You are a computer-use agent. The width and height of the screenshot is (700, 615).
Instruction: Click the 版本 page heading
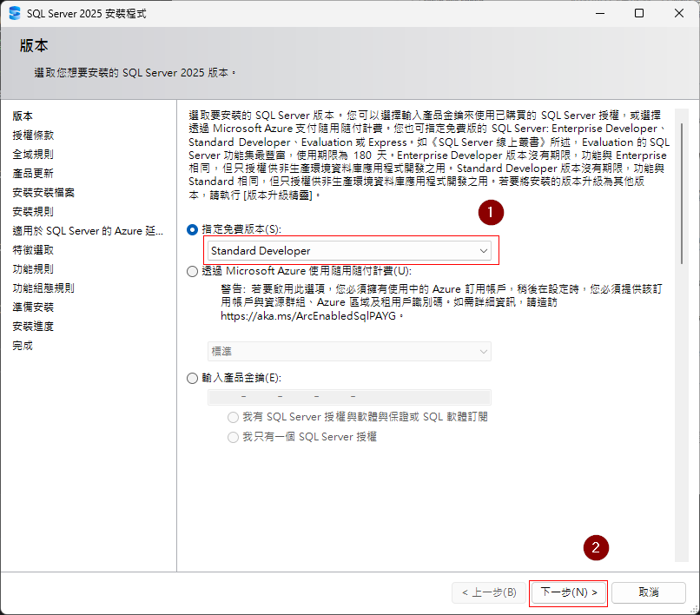[34, 45]
